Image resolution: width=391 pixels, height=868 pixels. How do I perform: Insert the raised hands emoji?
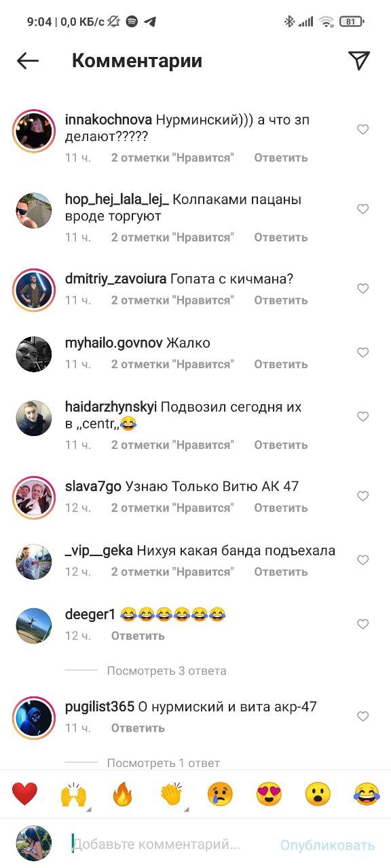coord(73,793)
